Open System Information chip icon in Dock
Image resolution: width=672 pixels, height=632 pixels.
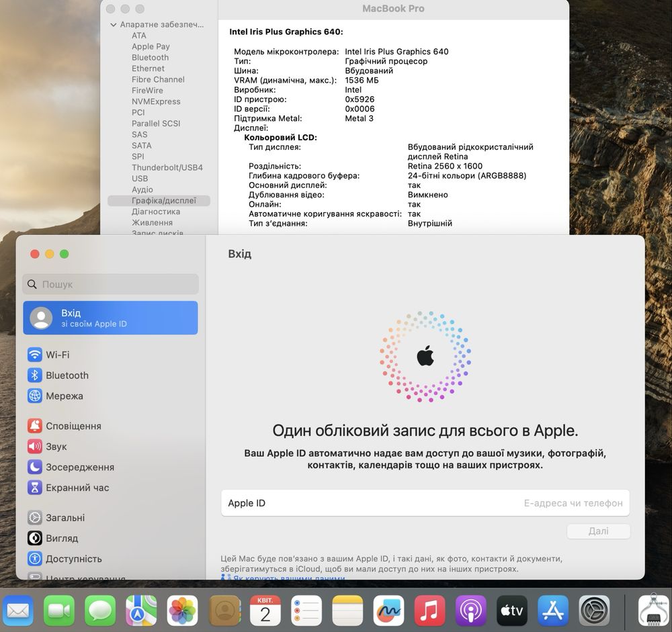click(654, 610)
